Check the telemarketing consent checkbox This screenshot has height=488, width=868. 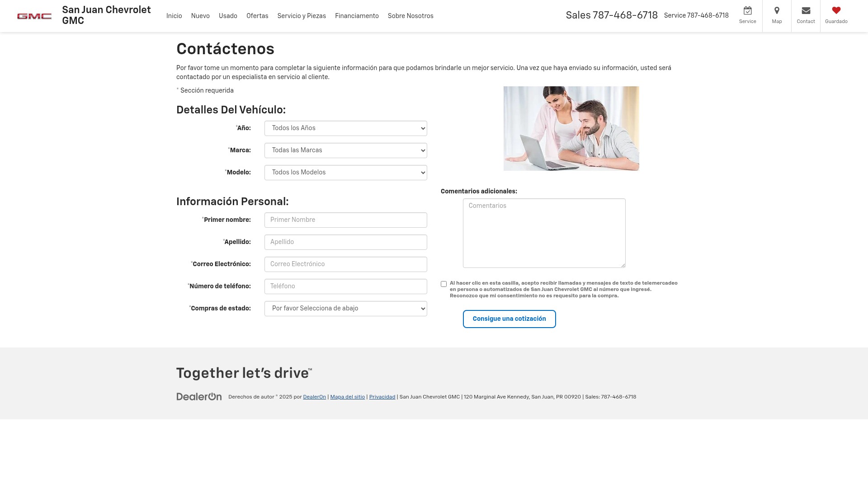click(443, 284)
